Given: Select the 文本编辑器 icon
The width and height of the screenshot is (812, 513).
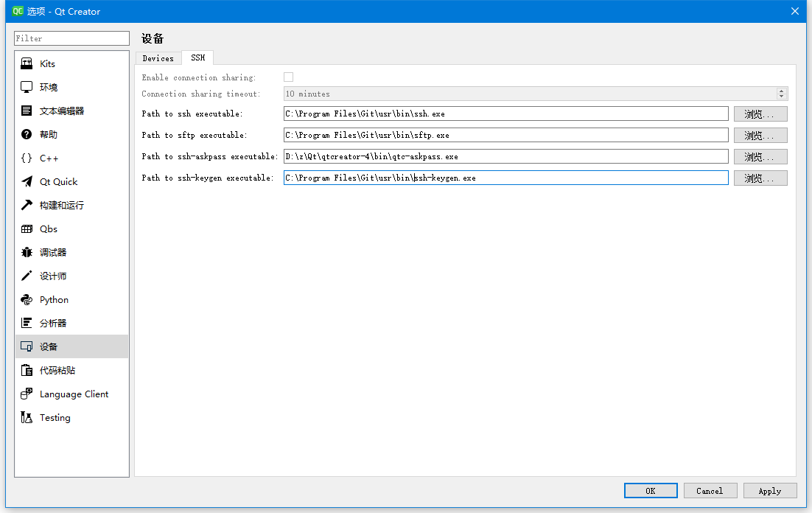Looking at the screenshot, I should tap(27, 111).
